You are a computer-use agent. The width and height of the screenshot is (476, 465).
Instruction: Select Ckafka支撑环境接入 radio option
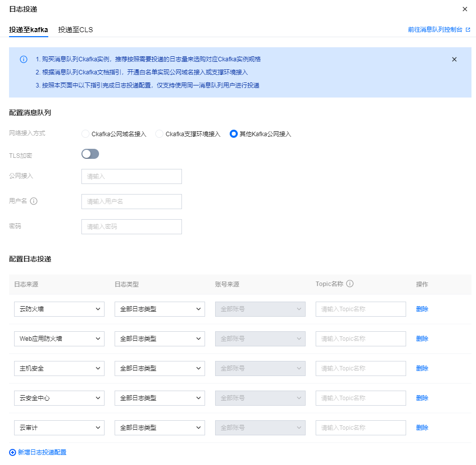pyautogui.click(x=159, y=134)
